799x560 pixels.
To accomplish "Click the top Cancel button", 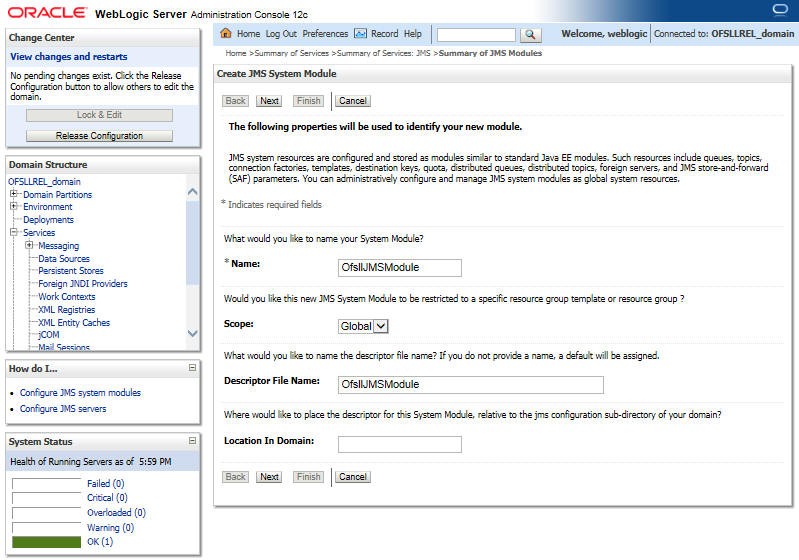I will pos(353,101).
